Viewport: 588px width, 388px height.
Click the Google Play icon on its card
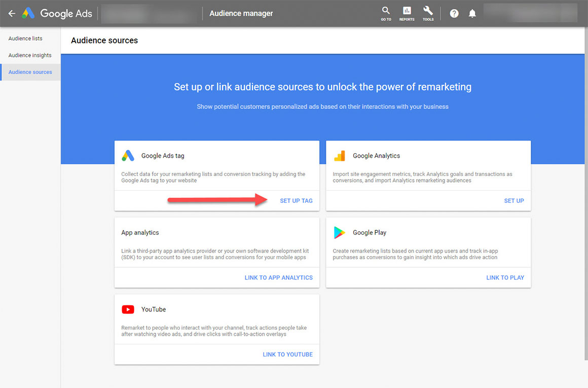(x=341, y=232)
